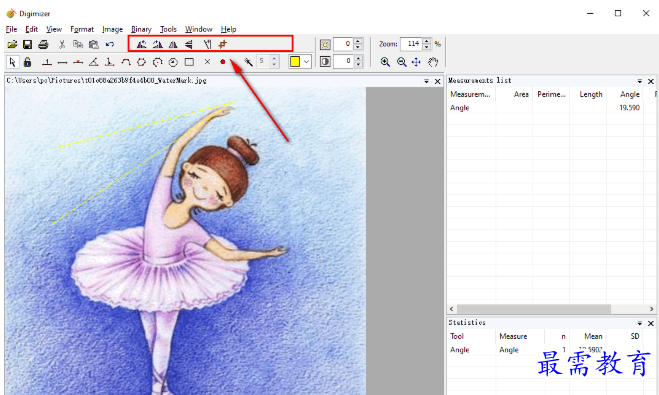This screenshot has width=659, height=395.
Task: Decrease the wand tolerance value
Action: pyautogui.click(x=274, y=65)
